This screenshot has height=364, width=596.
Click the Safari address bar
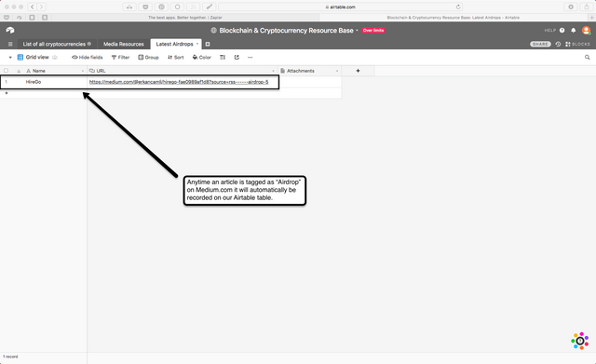pos(341,7)
